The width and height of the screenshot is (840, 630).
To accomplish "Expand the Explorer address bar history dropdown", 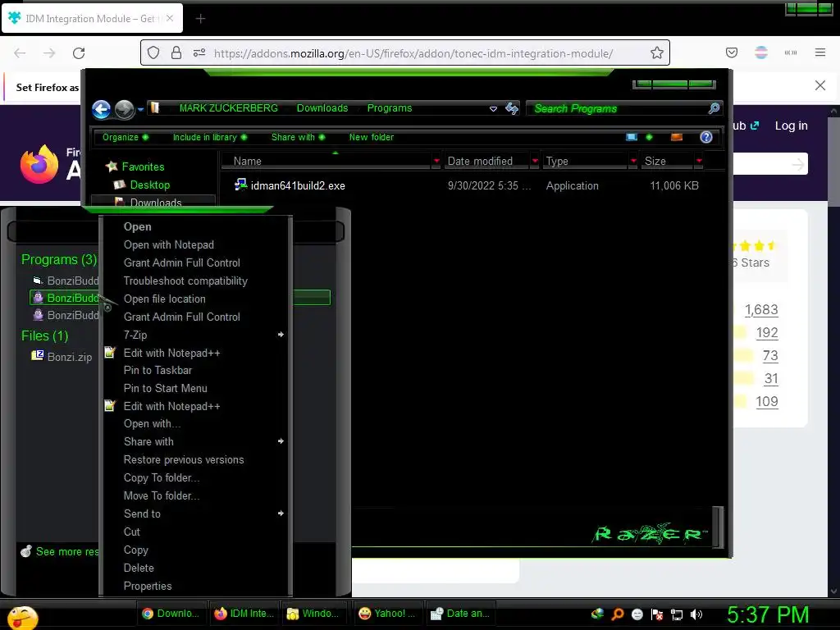I will [x=493, y=109].
